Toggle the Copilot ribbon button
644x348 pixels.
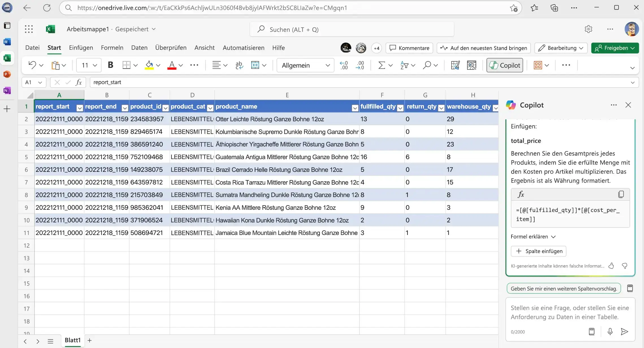tap(505, 65)
